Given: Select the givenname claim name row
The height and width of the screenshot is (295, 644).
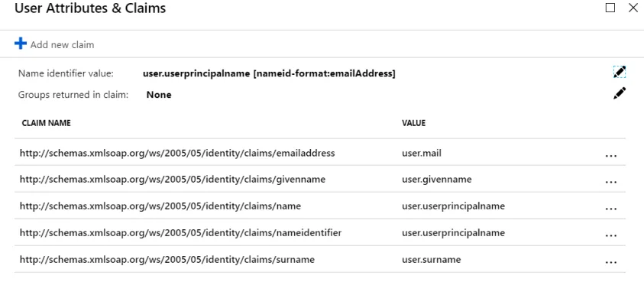Looking at the screenshot, I should 320,179.
